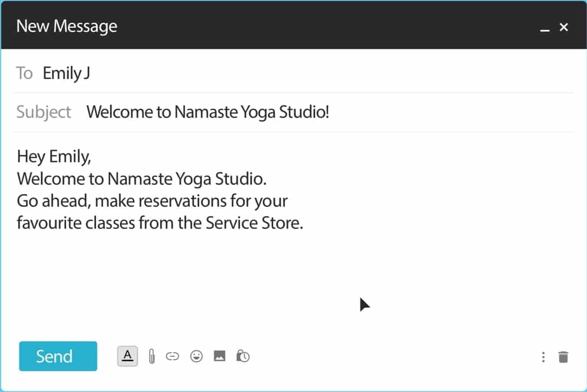The width and height of the screenshot is (587, 392).
Task: Close the New Message compose window
Action: [x=564, y=27]
